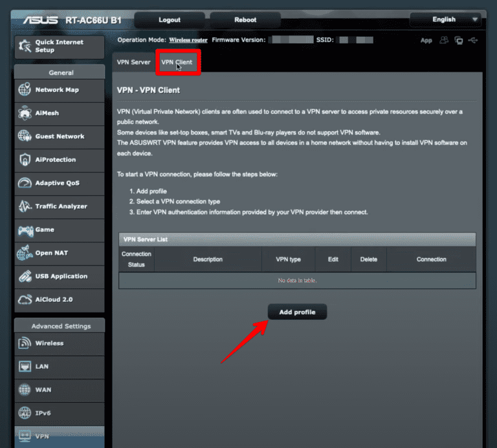This screenshot has width=497, height=448.
Task: Click the IPv6 icon in the sidebar
Action: (x=25, y=413)
